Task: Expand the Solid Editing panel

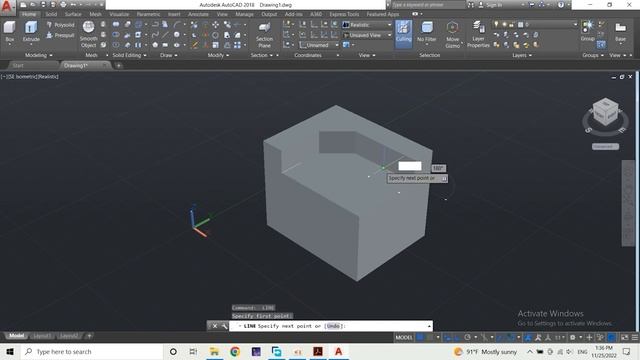Action: tap(129, 55)
